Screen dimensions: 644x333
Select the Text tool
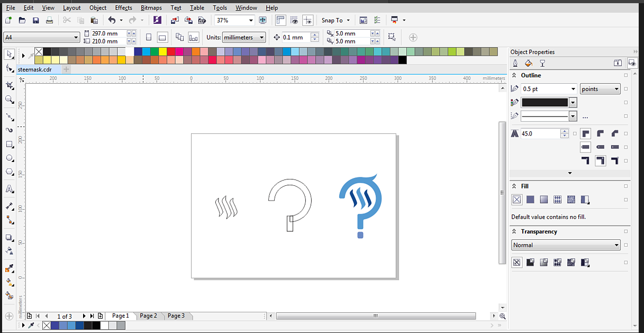coord(9,189)
